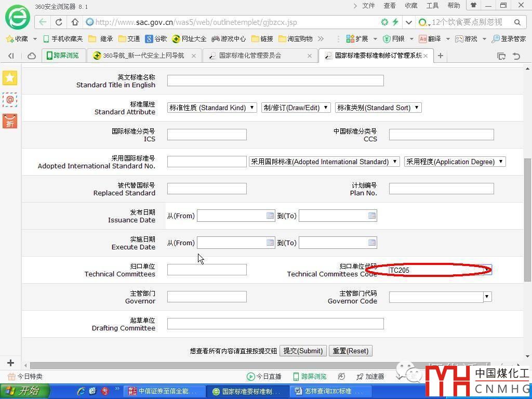
Task: Open the mail @ sidebar icon
Action: point(10,99)
